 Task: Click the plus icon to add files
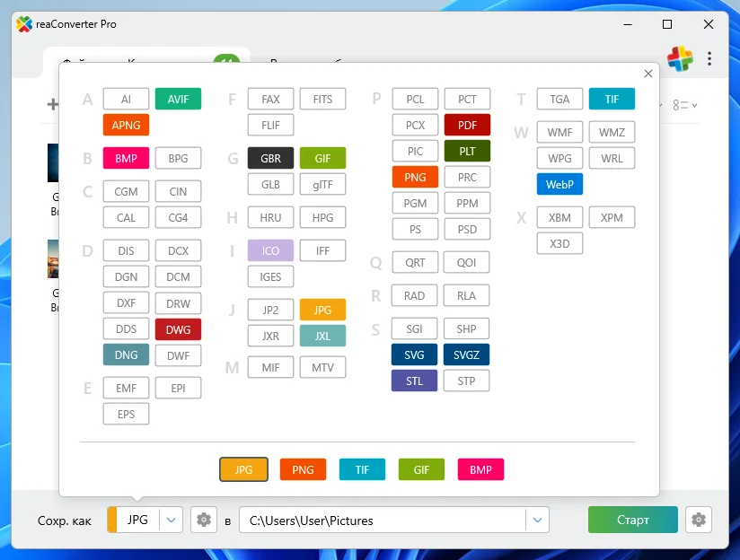click(52, 105)
